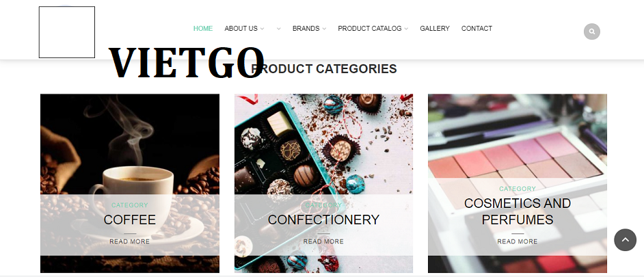The height and width of the screenshot is (277, 644).
Task: Open the Contact menu item
Action: [477, 28]
